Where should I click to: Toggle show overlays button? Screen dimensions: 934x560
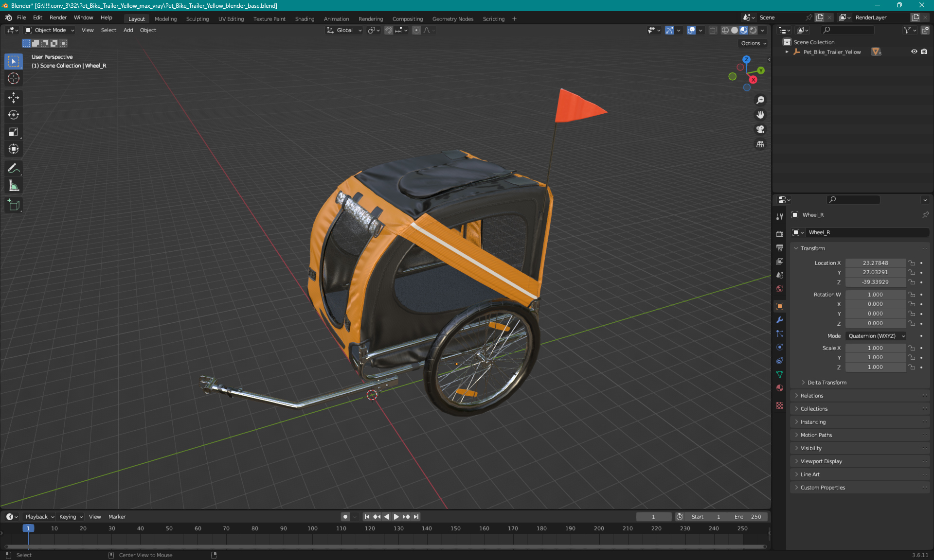pyautogui.click(x=691, y=30)
